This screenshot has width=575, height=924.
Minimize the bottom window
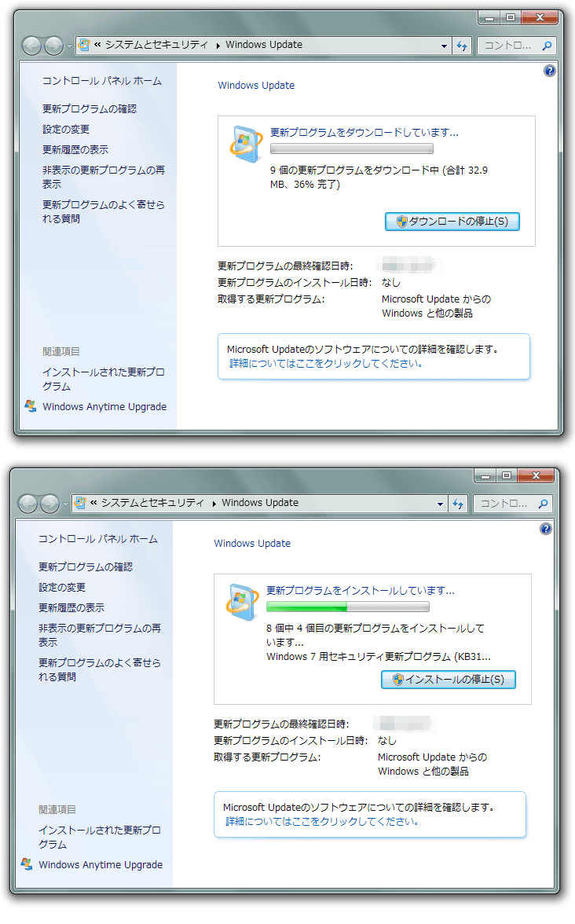pyautogui.click(x=485, y=475)
